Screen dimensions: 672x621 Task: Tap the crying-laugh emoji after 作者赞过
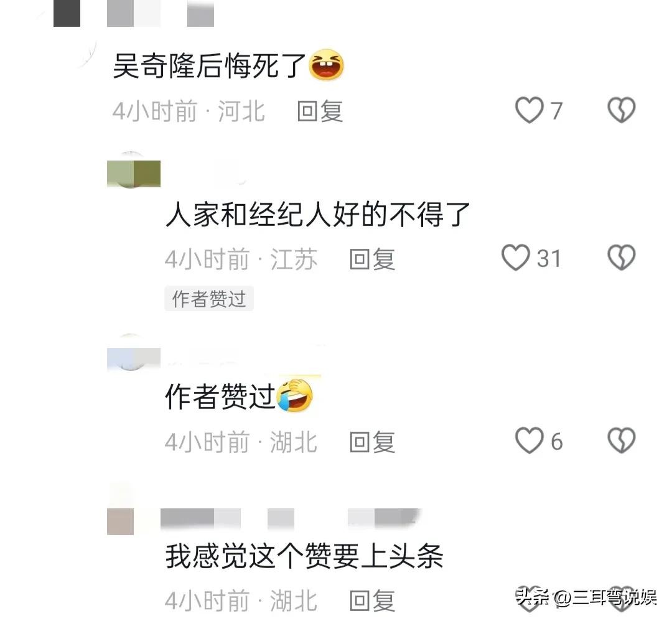[x=295, y=395]
